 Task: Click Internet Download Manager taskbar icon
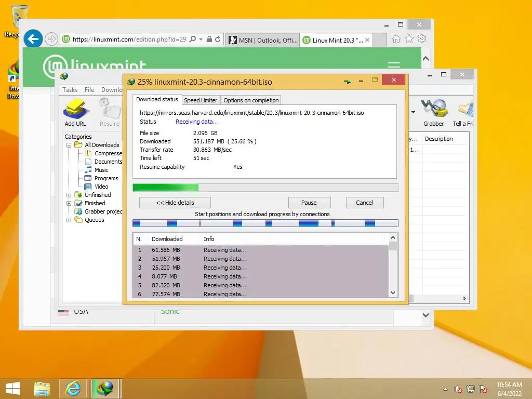[x=105, y=388]
